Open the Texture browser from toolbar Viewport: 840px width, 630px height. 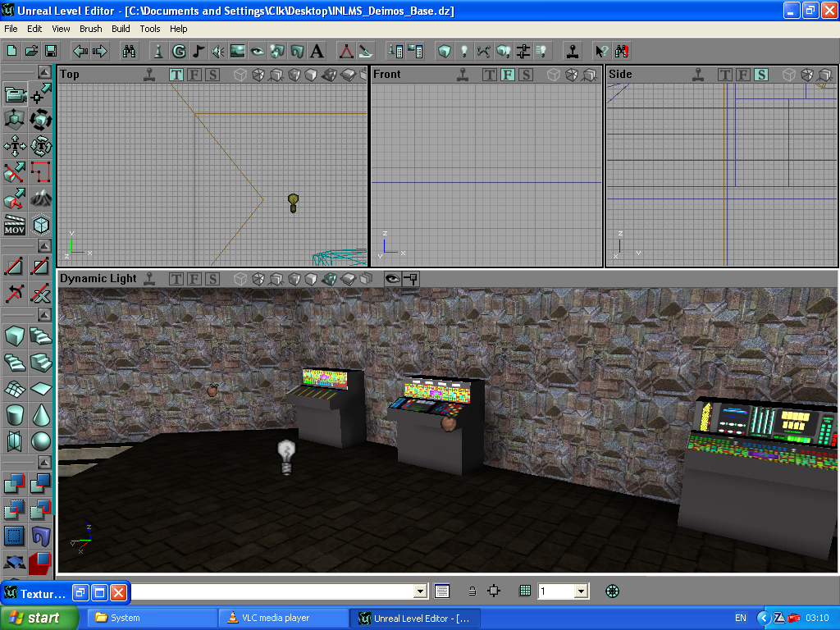(237, 51)
